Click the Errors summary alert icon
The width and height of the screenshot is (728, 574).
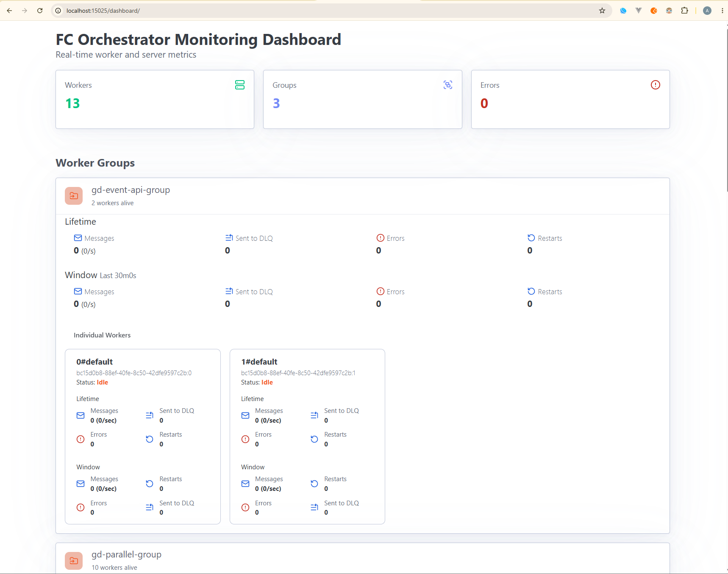pos(656,85)
